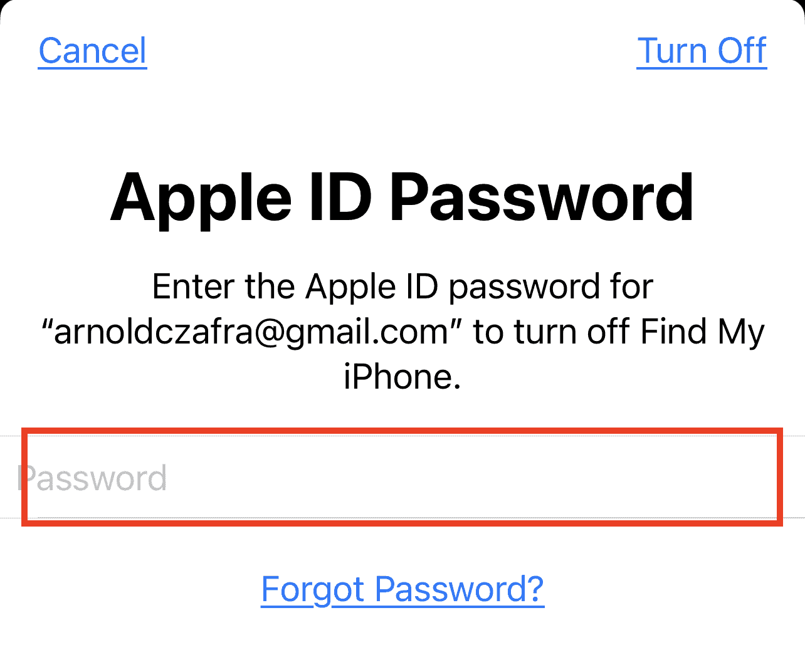Click the Apple ID Password heading
The width and height of the screenshot is (805, 672).
[x=402, y=197]
